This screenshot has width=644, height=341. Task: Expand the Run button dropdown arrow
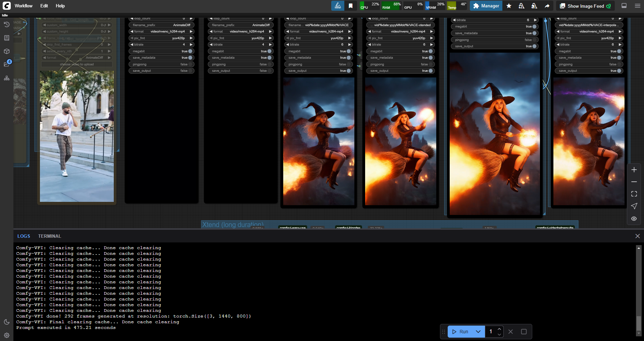pyautogui.click(x=478, y=332)
